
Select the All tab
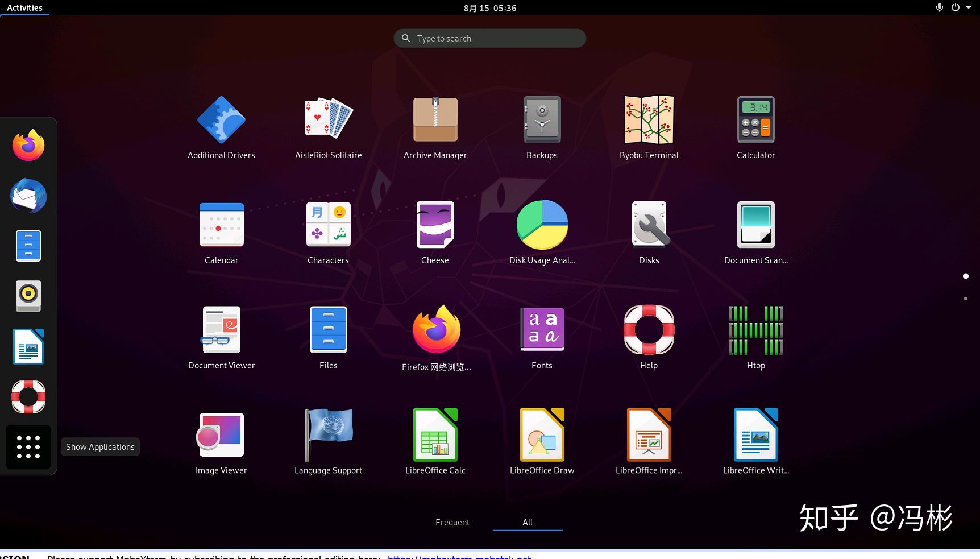point(528,522)
